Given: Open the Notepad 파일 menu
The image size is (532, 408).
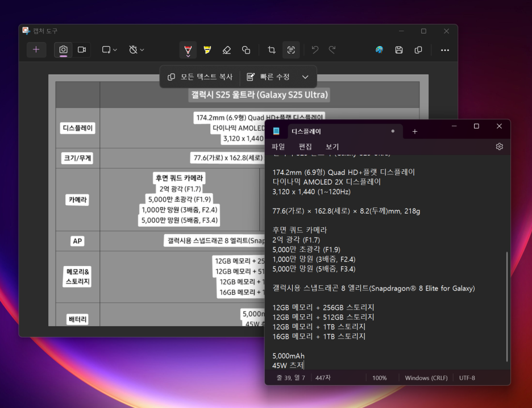Looking at the screenshot, I should (x=278, y=147).
